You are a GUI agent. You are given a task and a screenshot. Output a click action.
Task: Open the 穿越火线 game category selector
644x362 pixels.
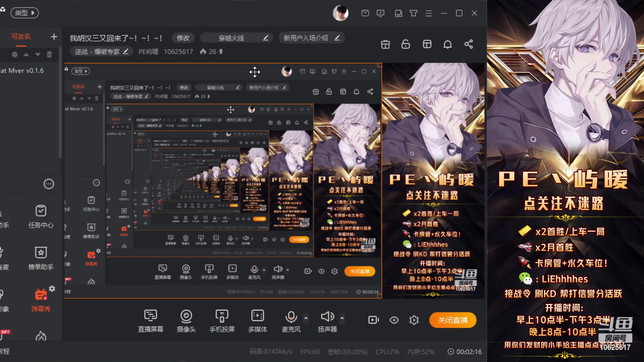click(x=236, y=38)
